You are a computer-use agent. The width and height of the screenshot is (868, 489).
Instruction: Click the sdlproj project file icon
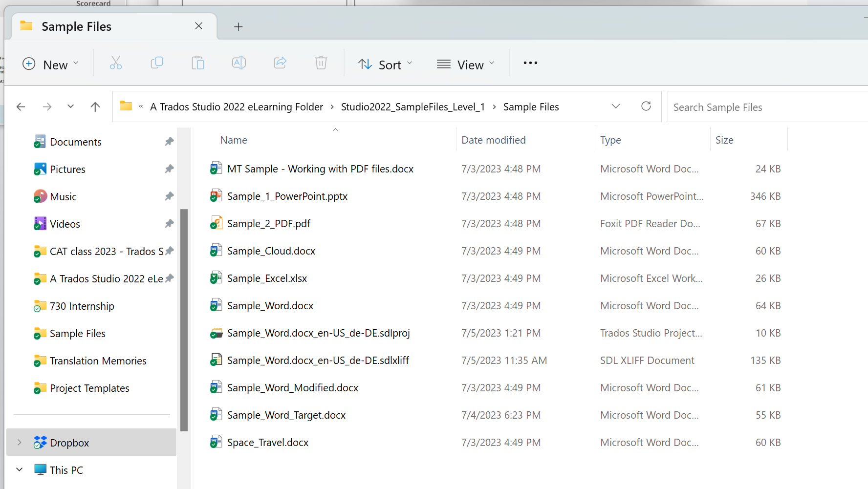(216, 333)
